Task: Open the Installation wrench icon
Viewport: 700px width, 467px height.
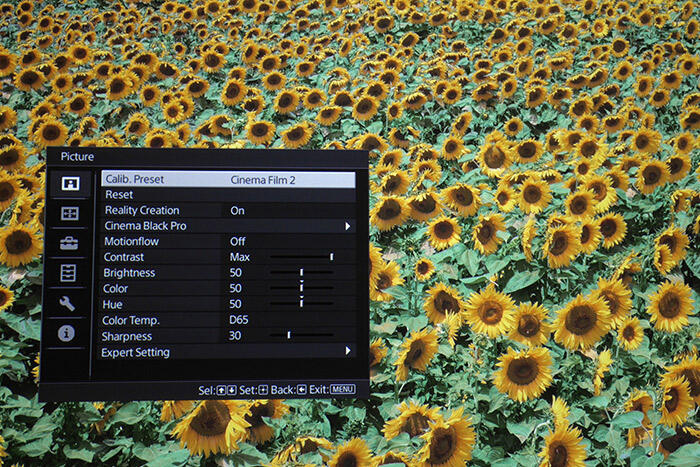Action: (x=69, y=303)
